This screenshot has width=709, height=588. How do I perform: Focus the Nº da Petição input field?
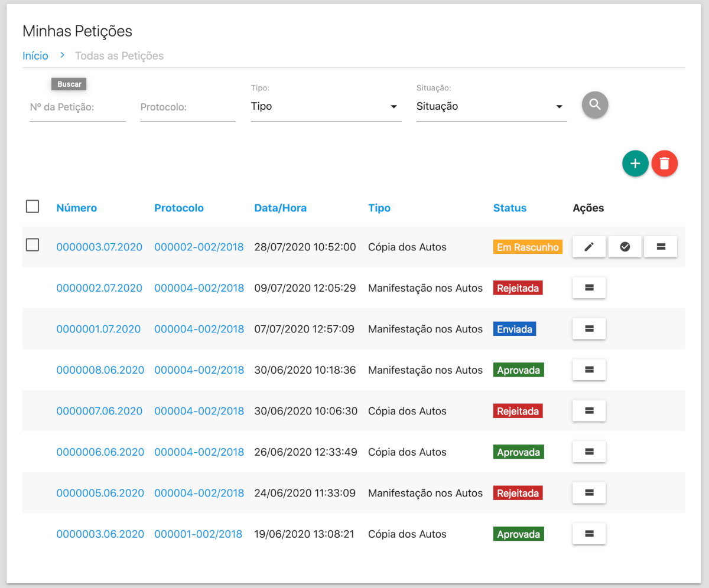(x=77, y=107)
